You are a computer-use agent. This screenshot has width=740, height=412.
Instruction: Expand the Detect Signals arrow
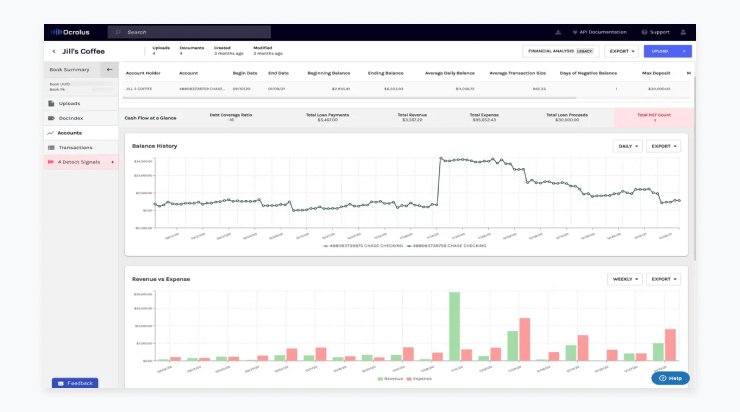112,162
